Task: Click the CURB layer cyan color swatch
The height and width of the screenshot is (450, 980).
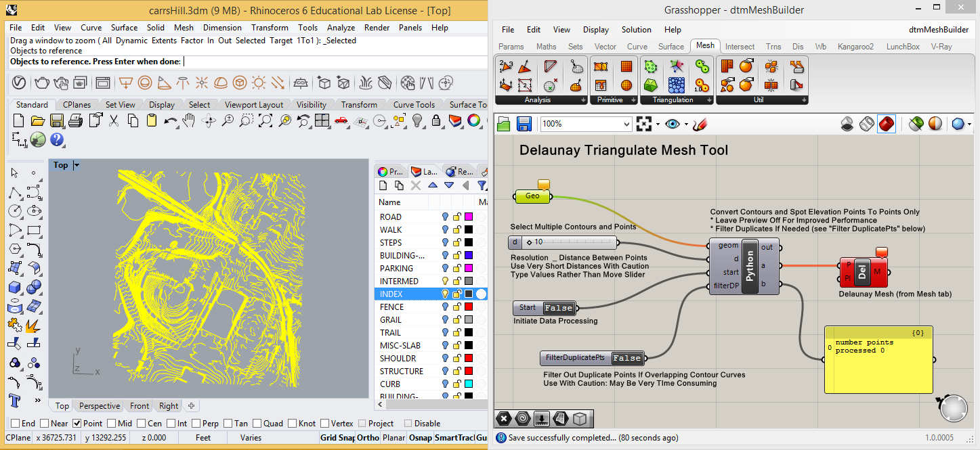Action: point(468,384)
